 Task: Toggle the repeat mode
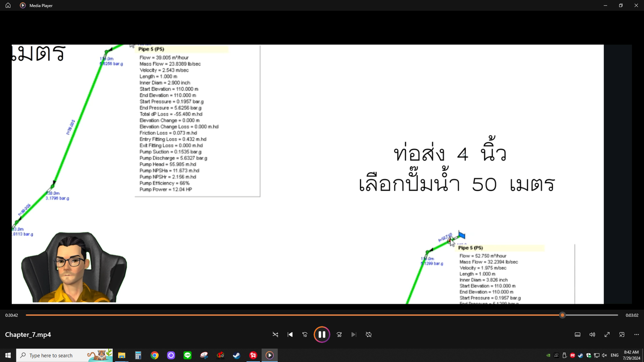click(369, 334)
